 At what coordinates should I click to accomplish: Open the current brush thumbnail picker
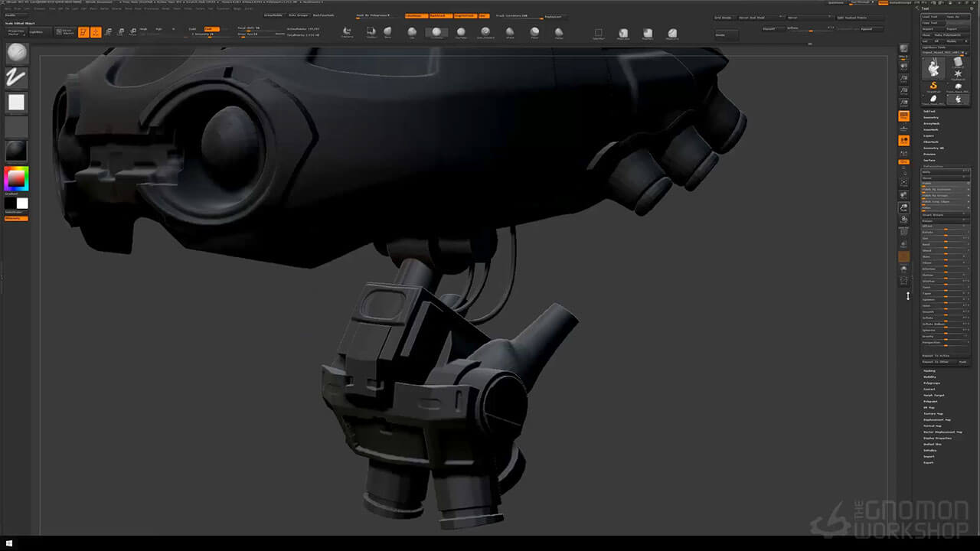pos(16,53)
